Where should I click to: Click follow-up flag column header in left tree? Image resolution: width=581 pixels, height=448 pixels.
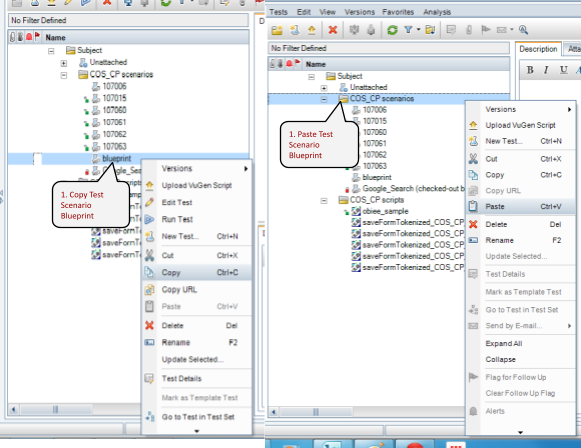pos(37,37)
